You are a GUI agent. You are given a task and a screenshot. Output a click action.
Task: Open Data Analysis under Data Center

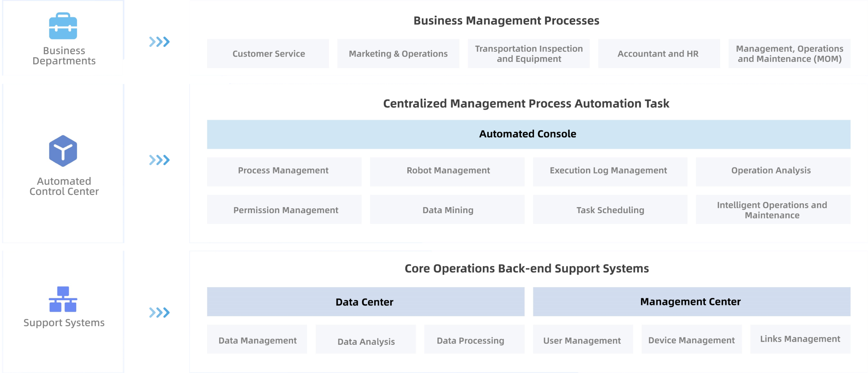coord(366,340)
